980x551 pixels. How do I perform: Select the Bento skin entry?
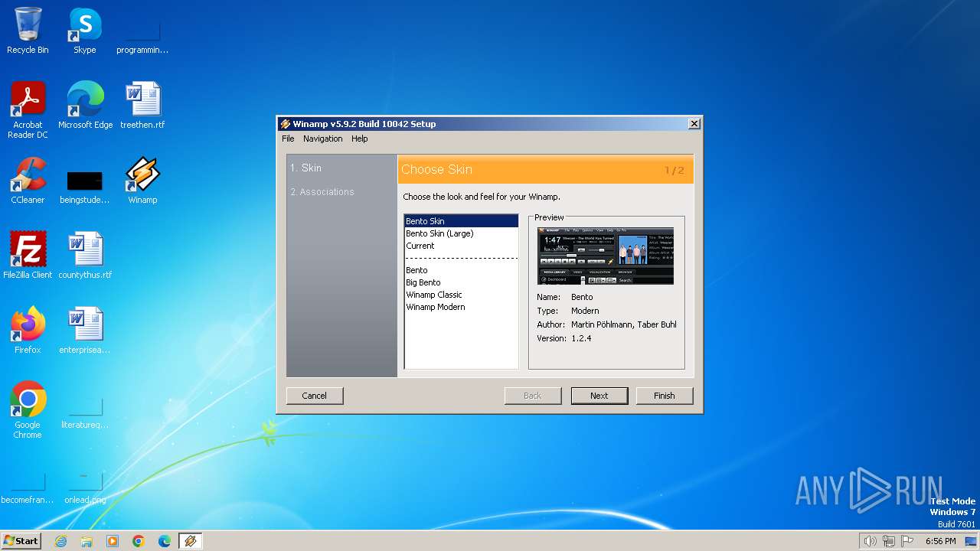(461, 270)
